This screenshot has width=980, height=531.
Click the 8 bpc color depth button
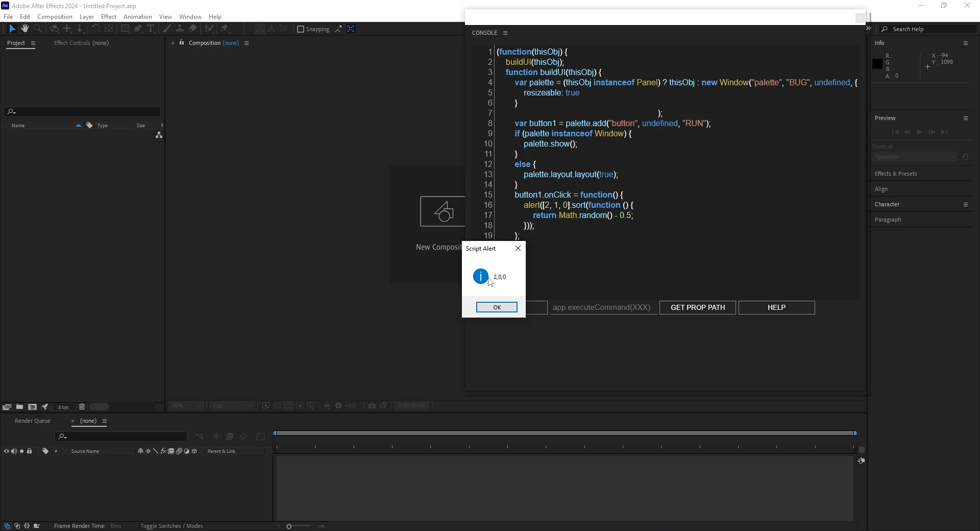click(63, 407)
